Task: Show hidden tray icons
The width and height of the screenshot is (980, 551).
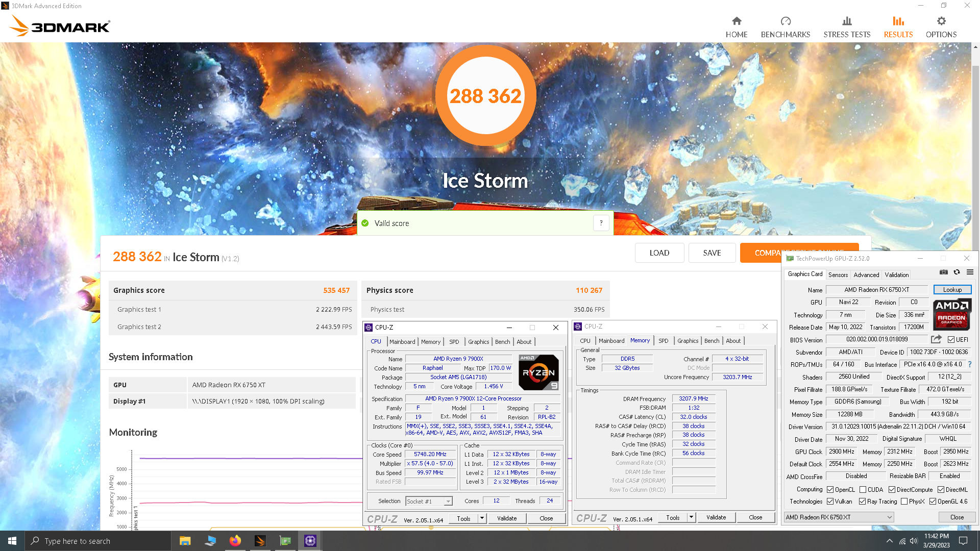Action: [x=890, y=541]
